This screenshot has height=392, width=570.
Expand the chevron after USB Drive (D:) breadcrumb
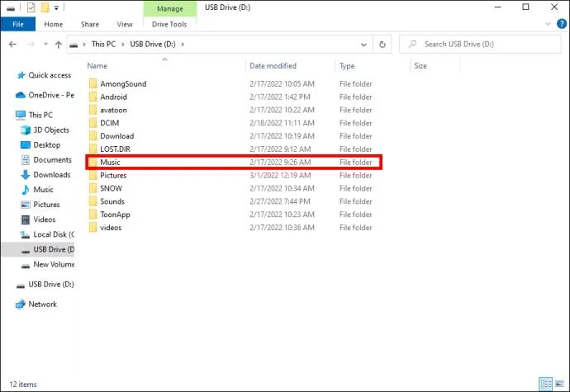click(183, 45)
